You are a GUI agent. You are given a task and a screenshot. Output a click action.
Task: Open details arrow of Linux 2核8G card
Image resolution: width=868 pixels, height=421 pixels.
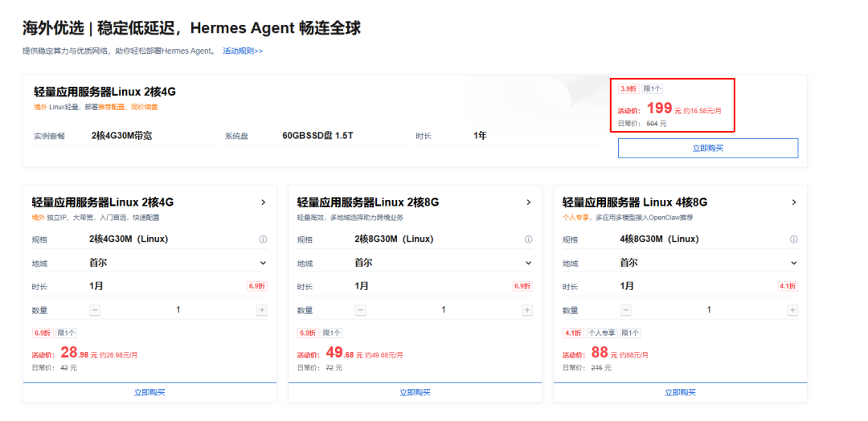pos(529,202)
